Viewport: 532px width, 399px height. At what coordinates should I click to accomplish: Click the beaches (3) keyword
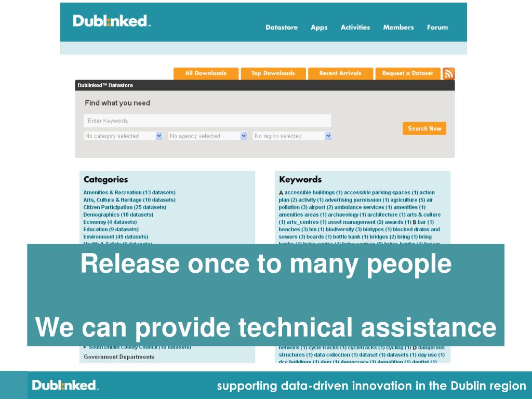pyautogui.click(x=293, y=230)
